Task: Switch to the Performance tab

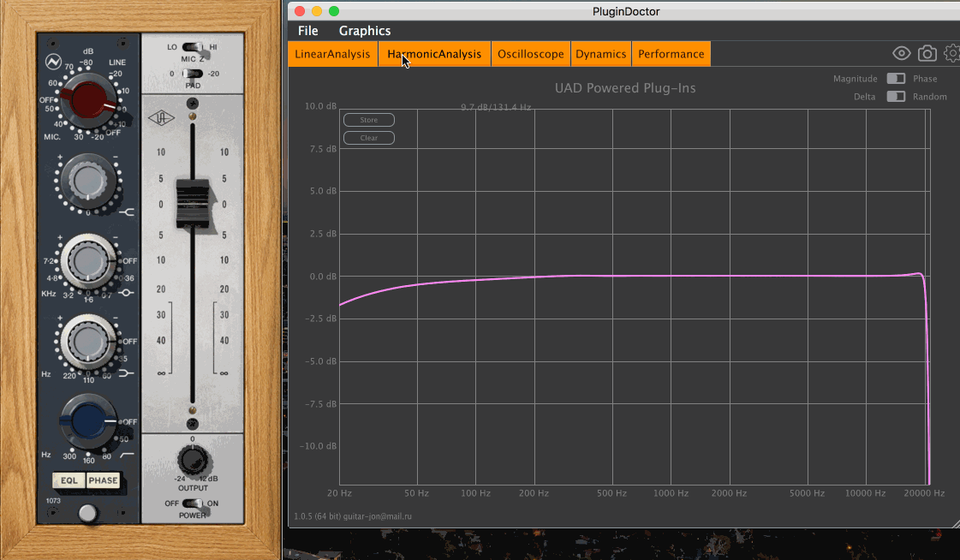Action: 671,54
